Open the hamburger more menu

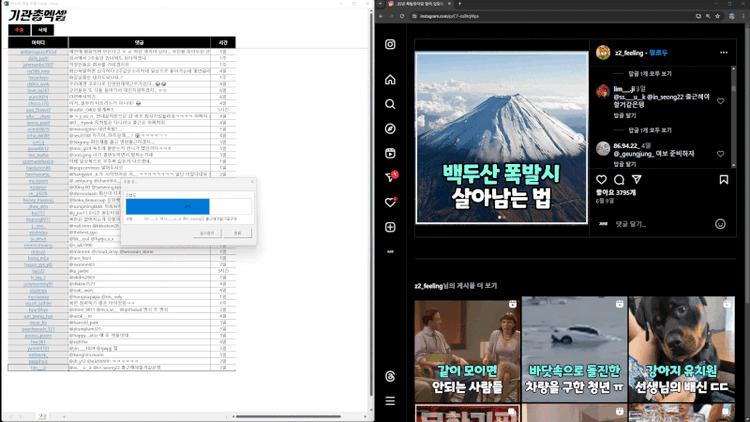pyautogui.click(x=390, y=401)
